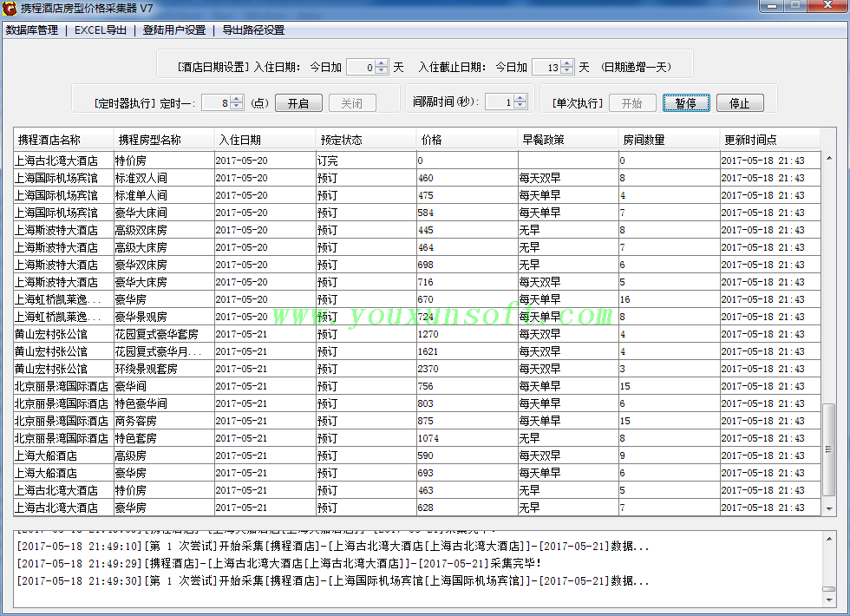Click log line timestamped 21:49:29
The image size is (850, 616).
point(278,563)
